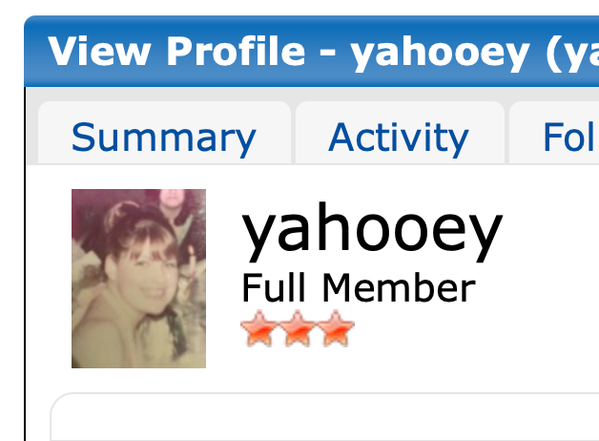Select the large yahooey username heading
Viewport: 599px width, 441px height.
coord(371,231)
